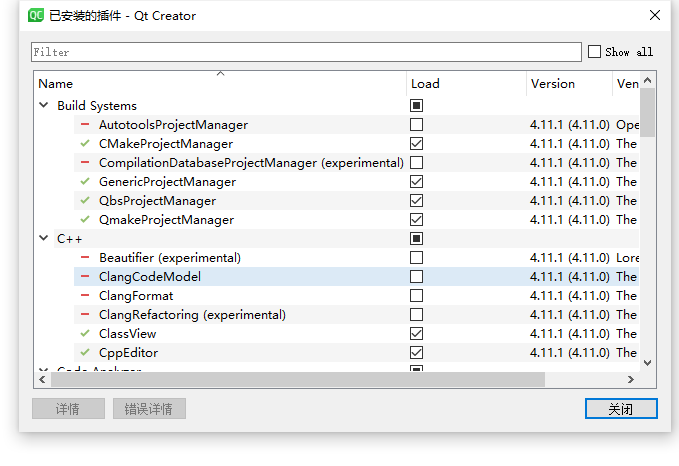Click the green check icon beside CMakeProjectManager
Screen dimensions: 679x466
click(x=85, y=143)
